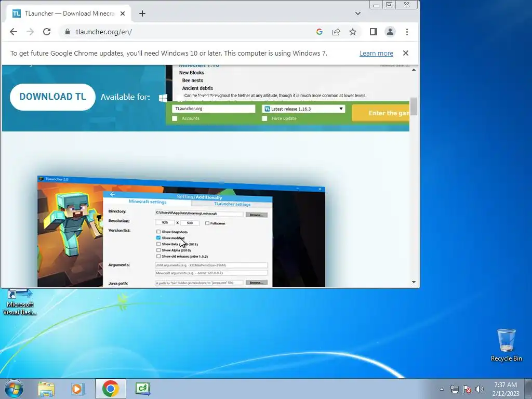Open the Windows Start button

(x=14, y=389)
